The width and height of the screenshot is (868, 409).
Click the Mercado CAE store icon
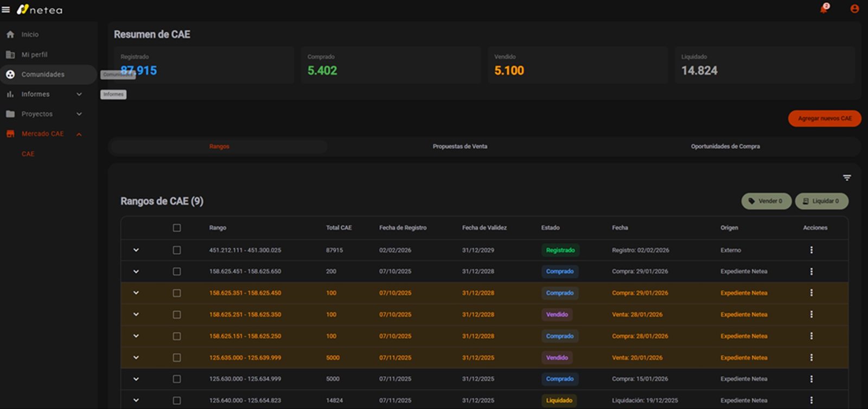point(10,134)
